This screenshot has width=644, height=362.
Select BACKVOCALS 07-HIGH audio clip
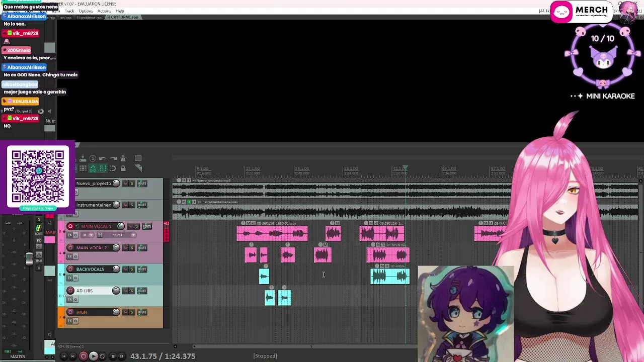coord(390,276)
